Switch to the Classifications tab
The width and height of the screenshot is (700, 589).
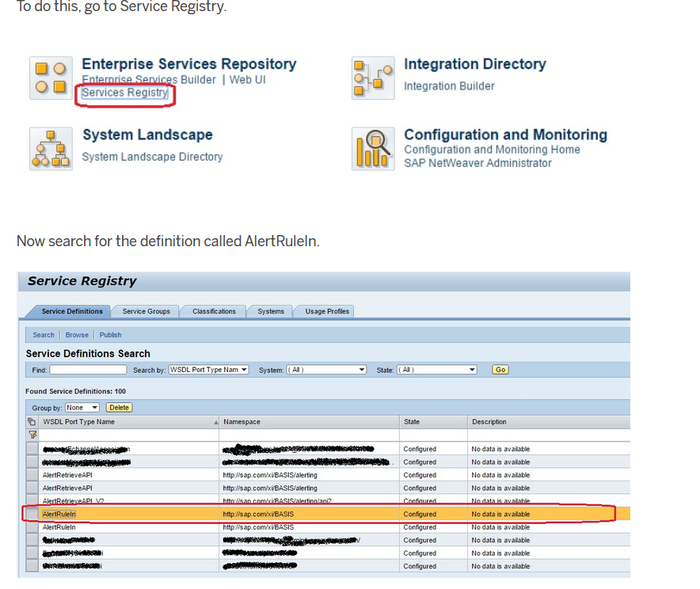[x=214, y=311]
